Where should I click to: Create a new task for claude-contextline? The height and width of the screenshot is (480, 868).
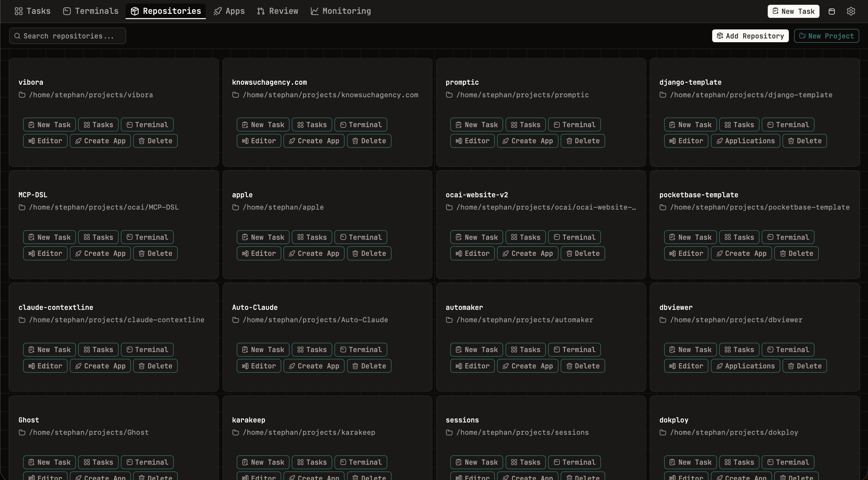[x=50, y=350]
